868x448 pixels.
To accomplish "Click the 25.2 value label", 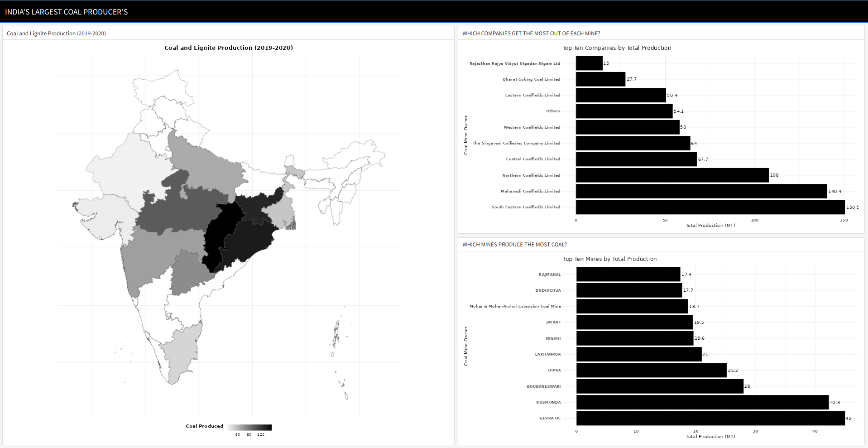I will pos(733,371).
